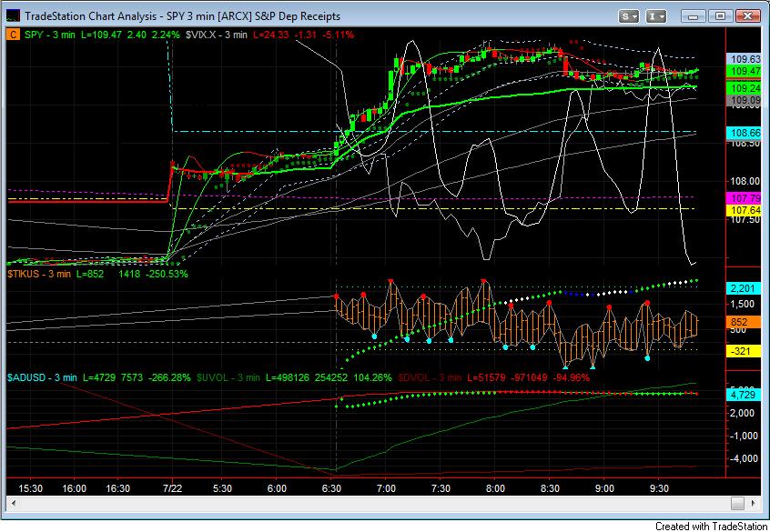Click the cyan 2,201 tick axis marker
The width and height of the screenshot is (770, 532).
[x=743, y=288]
